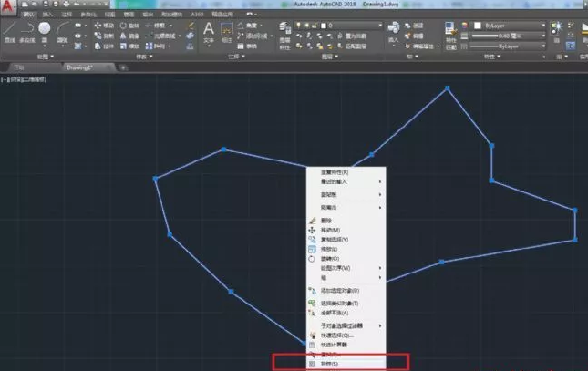Image resolution: width=588 pixels, height=371 pixels.
Task: Open the layer name dropdown showing 0
Action: [x=338, y=26]
